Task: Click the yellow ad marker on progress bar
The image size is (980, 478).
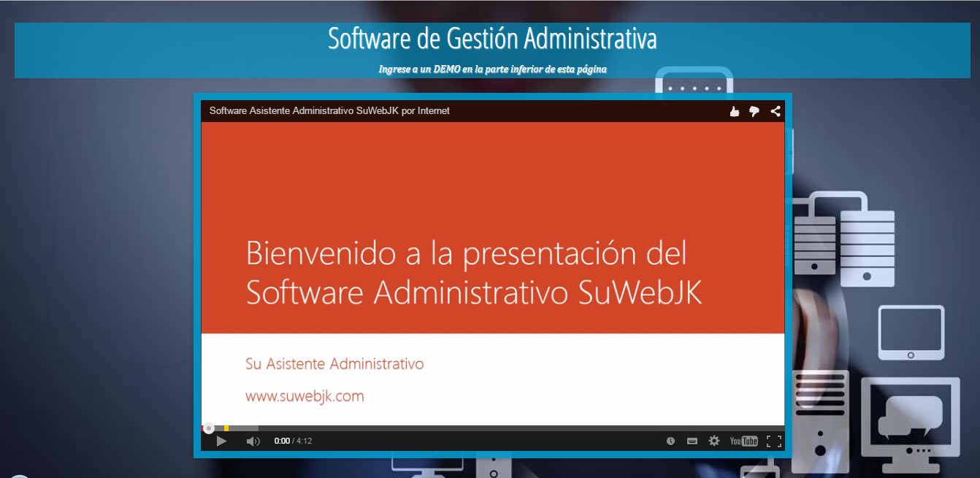Action: tap(226, 428)
